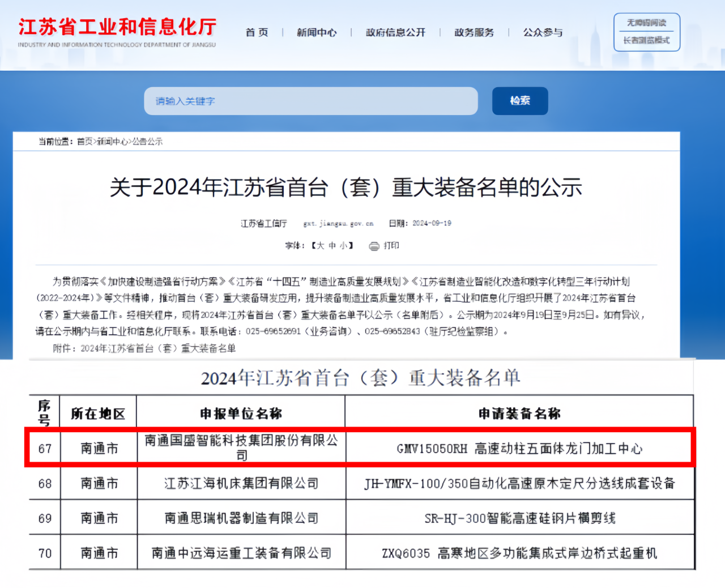Click the consultation phone number 025-69652691

click(273, 331)
